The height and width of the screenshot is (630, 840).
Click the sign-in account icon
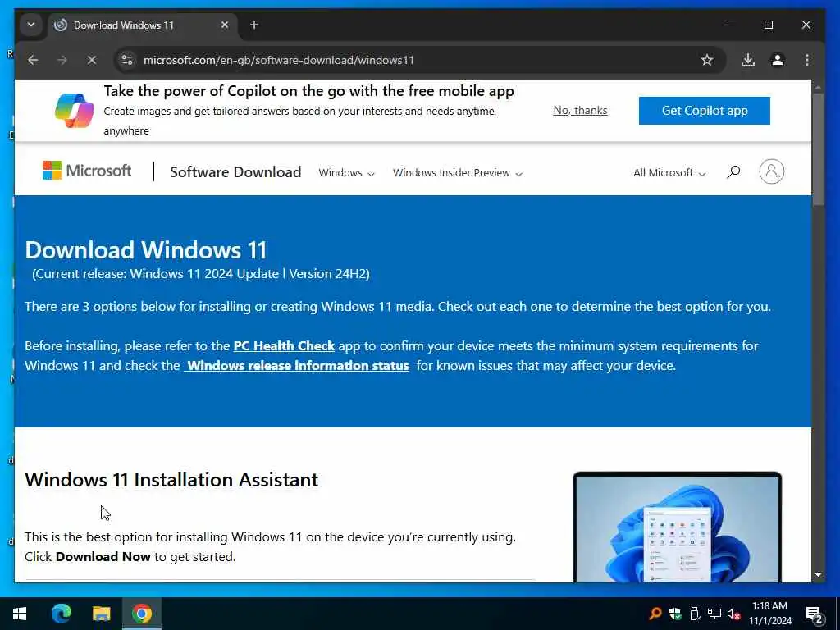click(x=771, y=171)
